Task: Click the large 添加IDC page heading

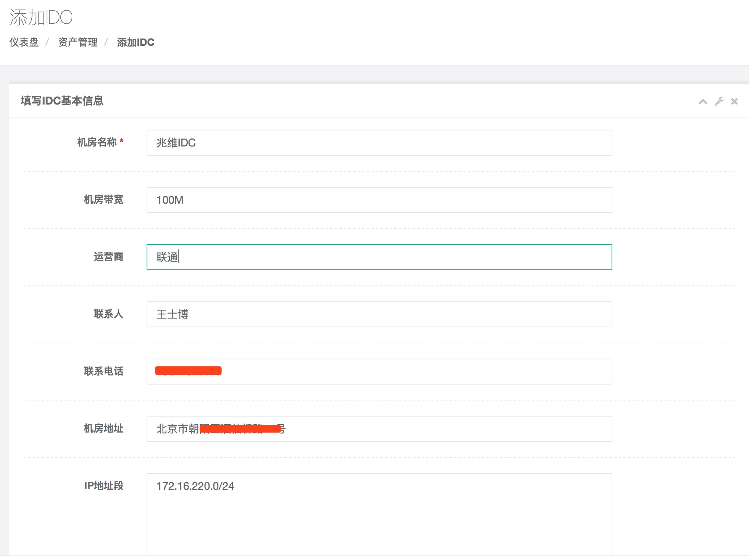Action: [x=41, y=18]
